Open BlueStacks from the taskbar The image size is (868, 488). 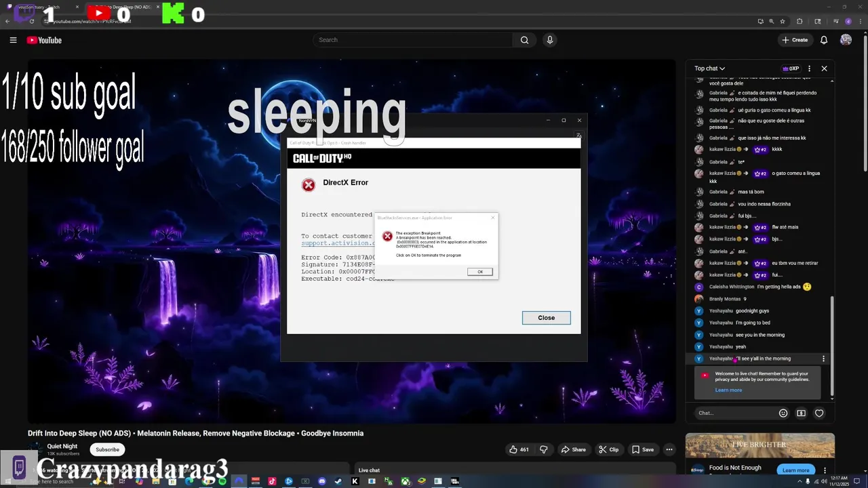(422, 481)
